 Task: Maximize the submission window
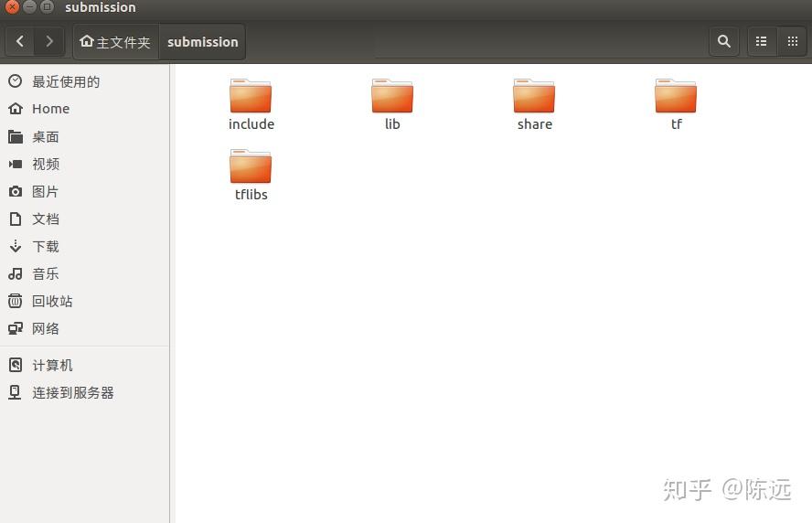pos(48,6)
